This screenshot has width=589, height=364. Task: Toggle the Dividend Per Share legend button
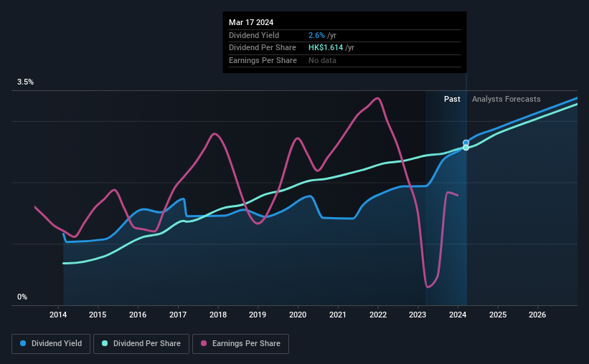pos(141,344)
